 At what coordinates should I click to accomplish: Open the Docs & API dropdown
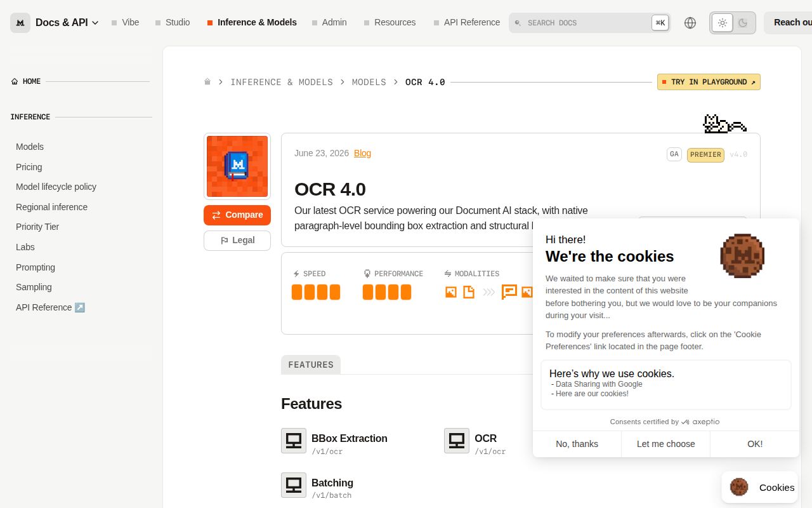pyautogui.click(x=67, y=23)
